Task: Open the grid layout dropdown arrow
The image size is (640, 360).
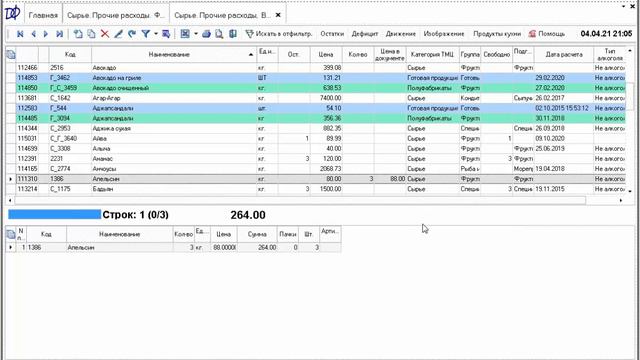Action: coord(196,34)
